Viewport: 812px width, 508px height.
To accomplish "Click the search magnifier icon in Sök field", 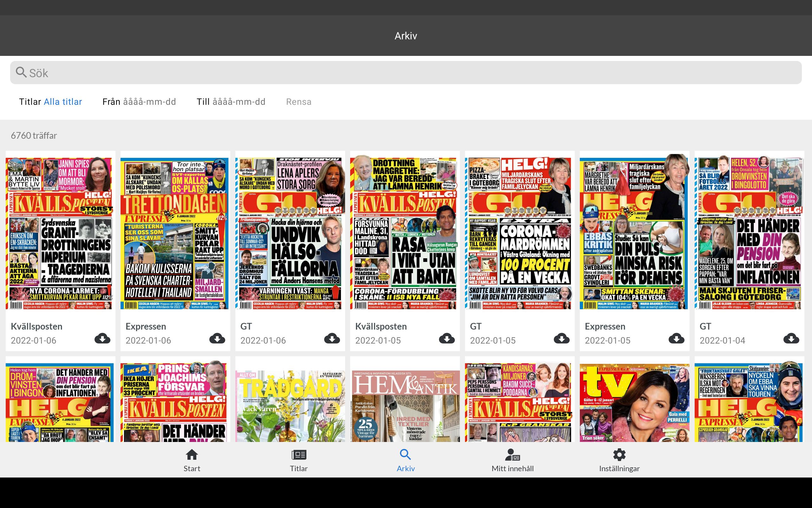I will pyautogui.click(x=21, y=72).
